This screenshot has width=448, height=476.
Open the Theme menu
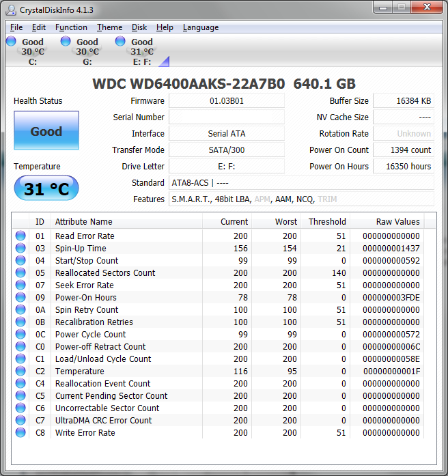[x=109, y=27]
